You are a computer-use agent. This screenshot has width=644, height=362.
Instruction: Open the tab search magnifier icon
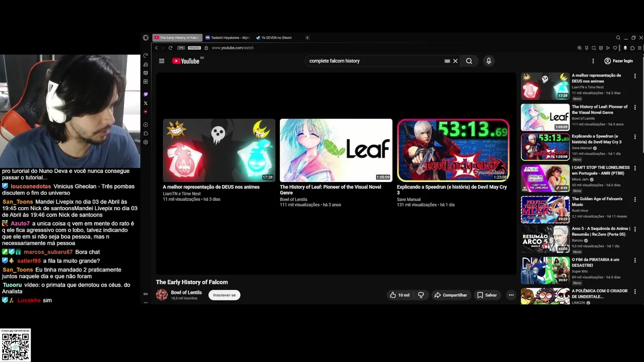618,38
